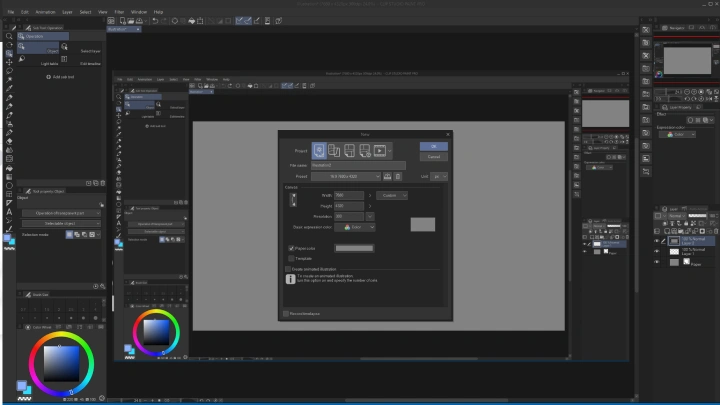
Task: Open the Custom size dropdown
Action: pos(392,195)
